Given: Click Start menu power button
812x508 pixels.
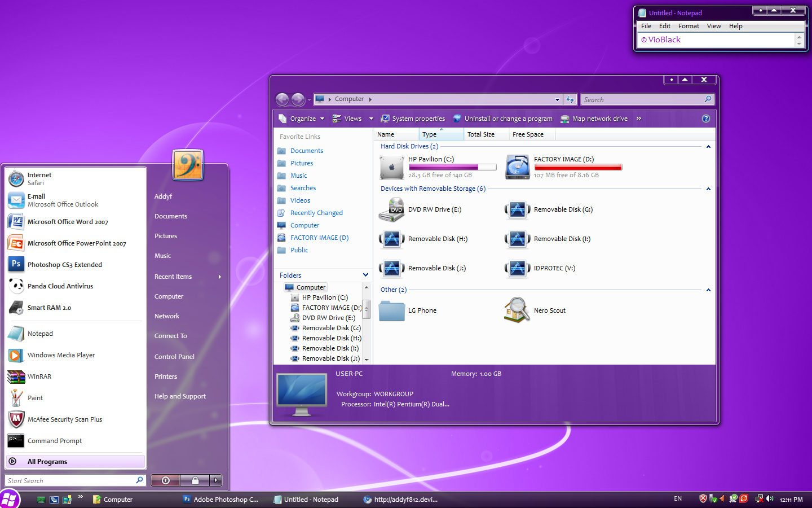Looking at the screenshot, I should pyautogui.click(x=166, y=480).
